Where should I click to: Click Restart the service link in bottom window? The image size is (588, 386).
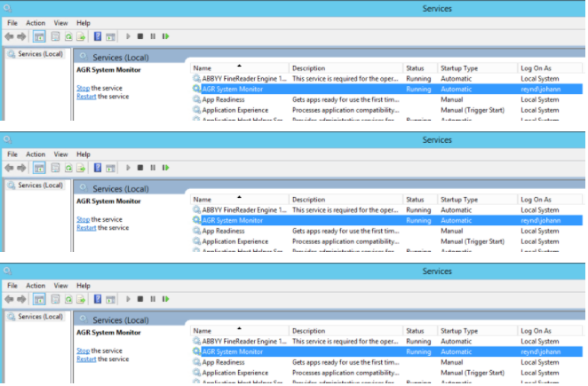click(86, 359)
